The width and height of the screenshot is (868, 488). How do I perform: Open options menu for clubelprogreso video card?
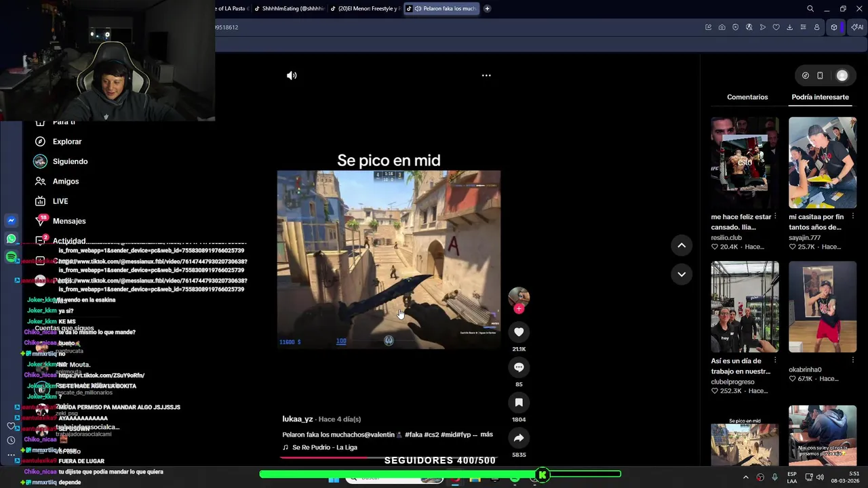coord(776,361)
